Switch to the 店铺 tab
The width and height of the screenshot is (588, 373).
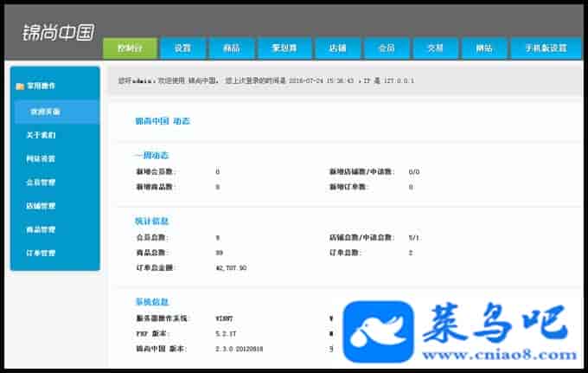click(x=337, y=48)
